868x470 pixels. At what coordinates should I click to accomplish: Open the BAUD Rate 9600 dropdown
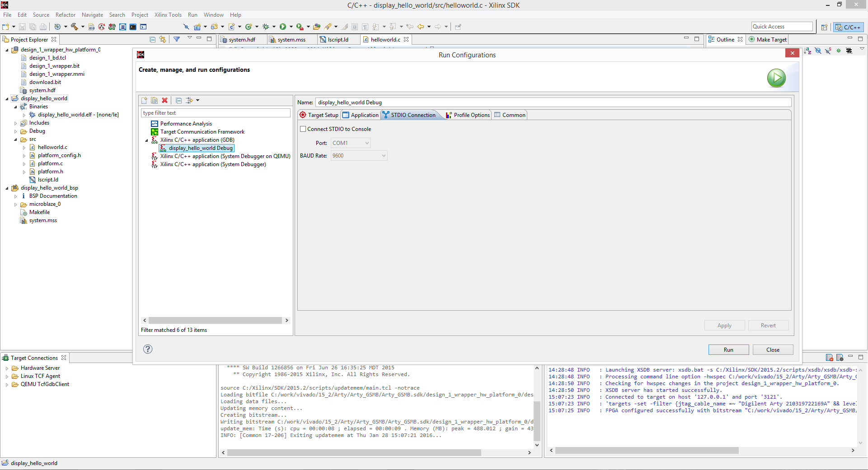pos(359,156)
